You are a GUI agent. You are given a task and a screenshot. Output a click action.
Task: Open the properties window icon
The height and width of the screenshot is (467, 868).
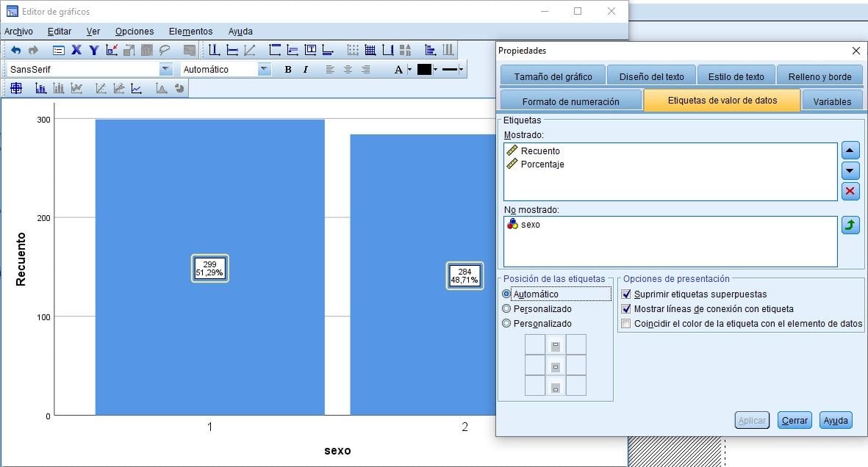pyautogui.click(x=58, y=51)
